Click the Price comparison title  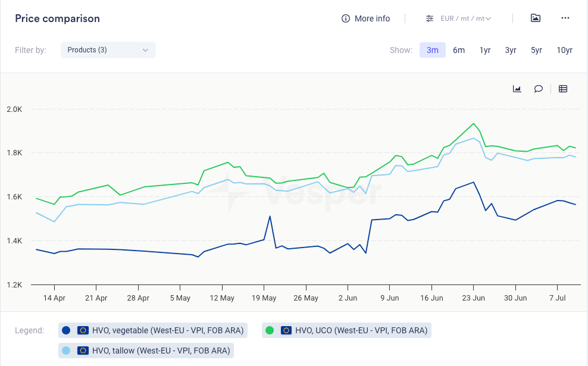57,18
